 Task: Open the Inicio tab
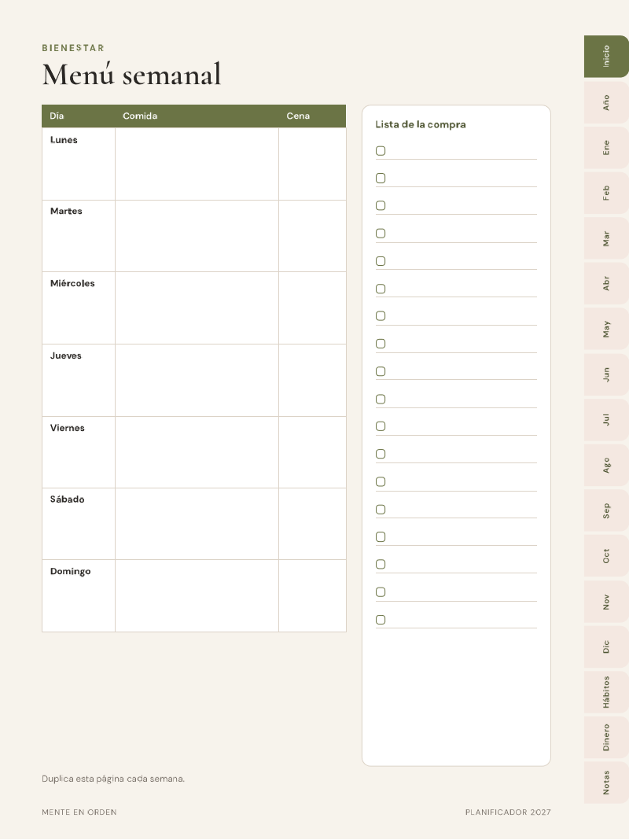[x=606, y=57]
